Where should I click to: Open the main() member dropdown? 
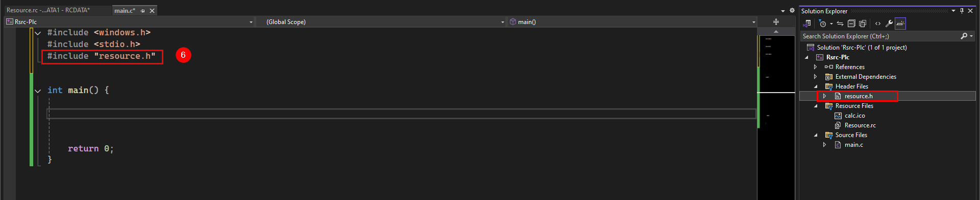pyautogui.click(x=632, y=22)
